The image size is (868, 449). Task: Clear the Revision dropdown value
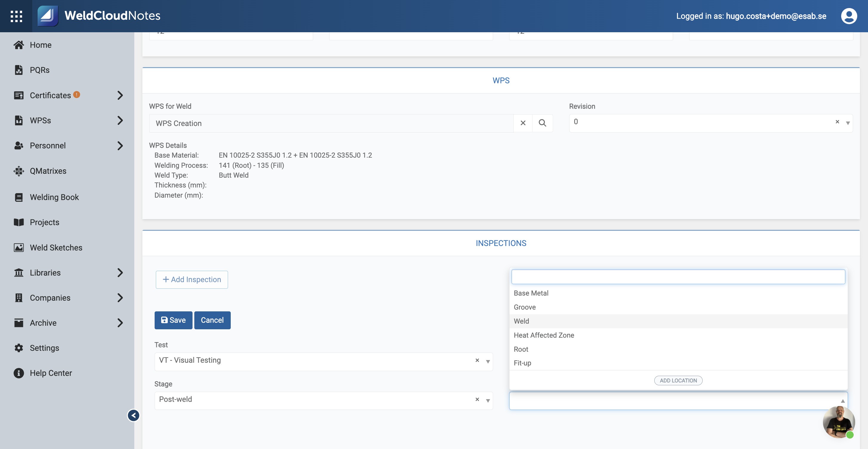coord(837,122)
